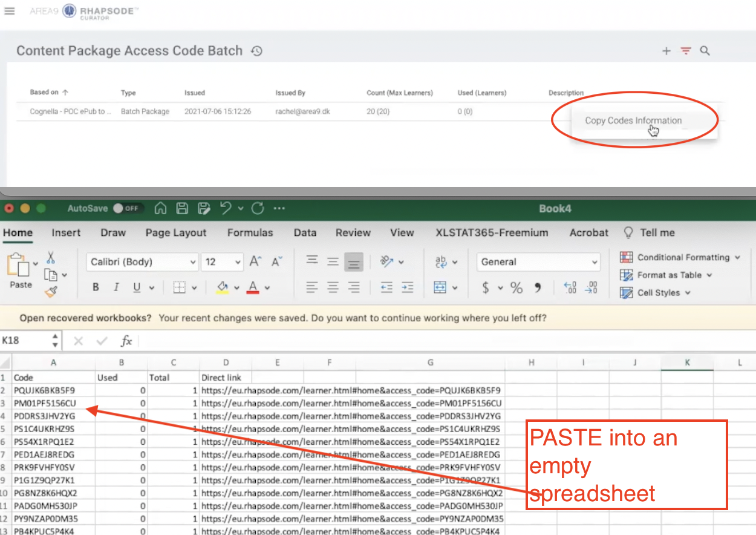Viewport: 756px width, 535px height.
Task: Toggle Underline formatting
Action: click(x=137, y=287)
